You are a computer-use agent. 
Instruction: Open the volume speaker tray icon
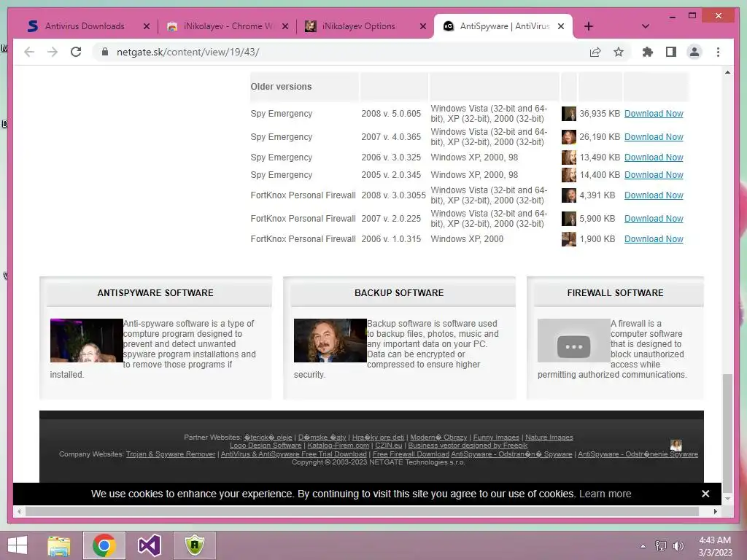(678, 545)
